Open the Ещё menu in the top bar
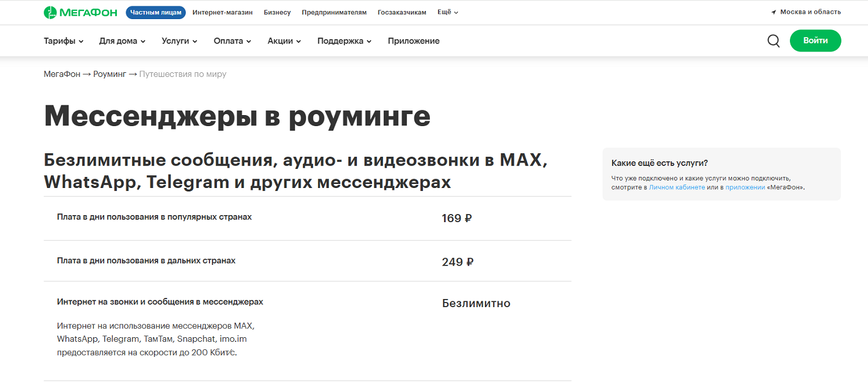This screenshot has width=868, height=391. 446,12
